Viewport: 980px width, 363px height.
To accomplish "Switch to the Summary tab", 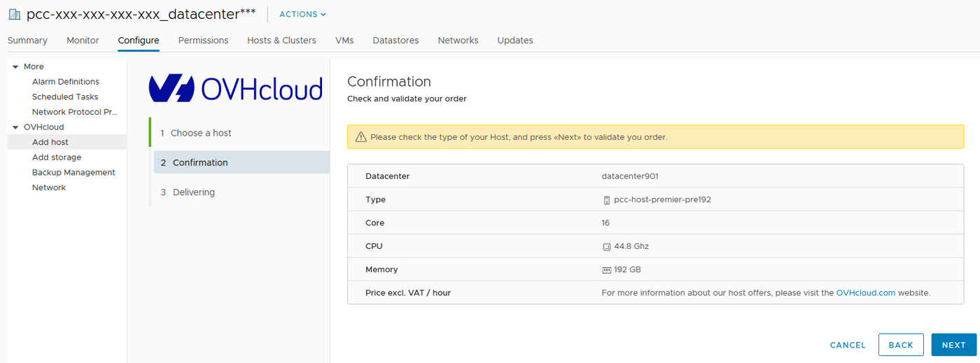I will tap(27, 41).
